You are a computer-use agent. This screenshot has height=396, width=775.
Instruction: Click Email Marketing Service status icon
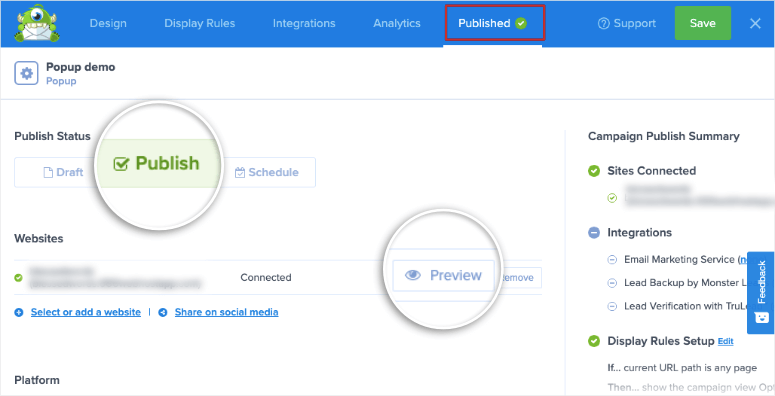pos(612,260)
